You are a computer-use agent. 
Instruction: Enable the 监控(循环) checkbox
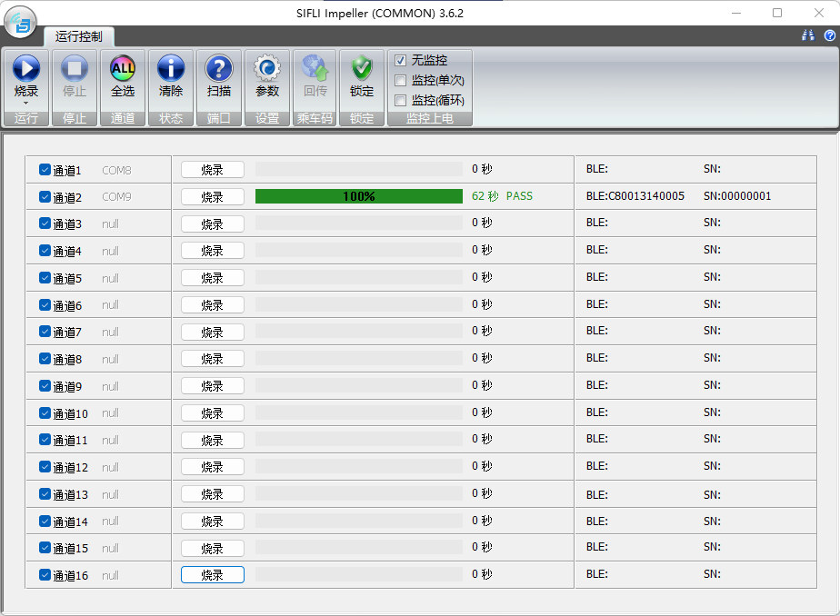[x=401, y=101]
